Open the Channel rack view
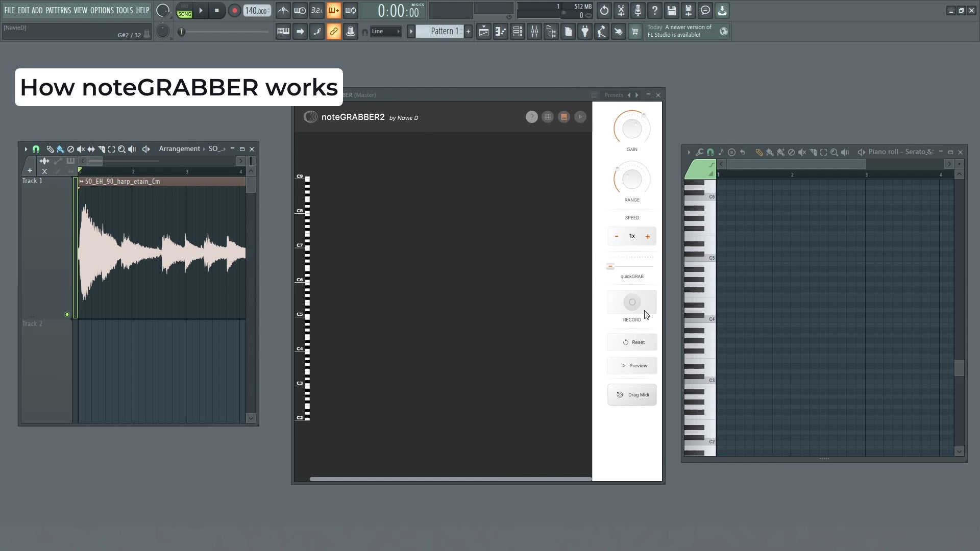 coord(517,32)
